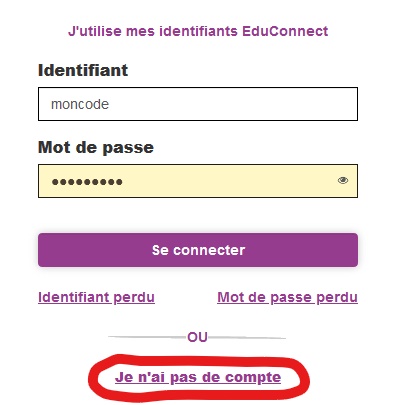Follow the Je n'ai pas de compte link

click(x=198, y=378)
